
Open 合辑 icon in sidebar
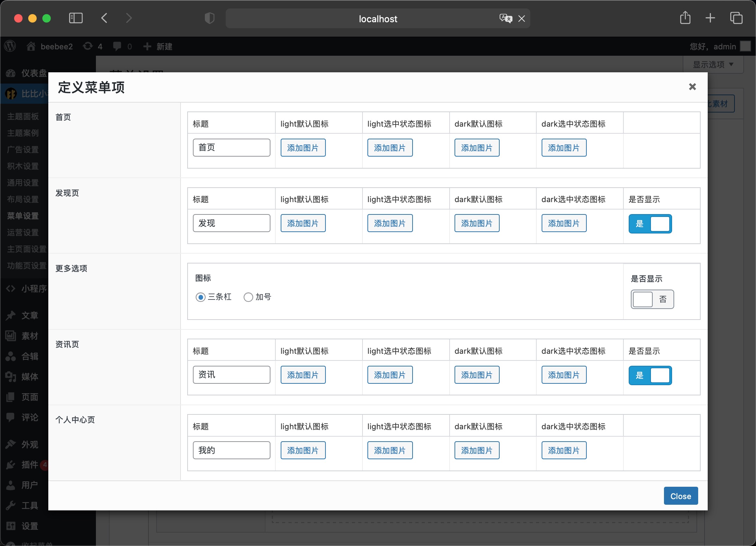pos(11,356)
